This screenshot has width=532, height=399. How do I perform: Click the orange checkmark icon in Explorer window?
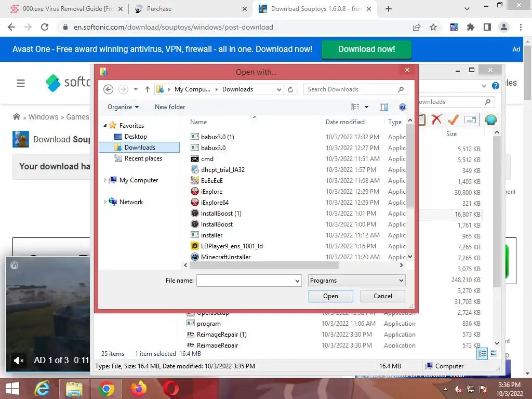point(453,119)
